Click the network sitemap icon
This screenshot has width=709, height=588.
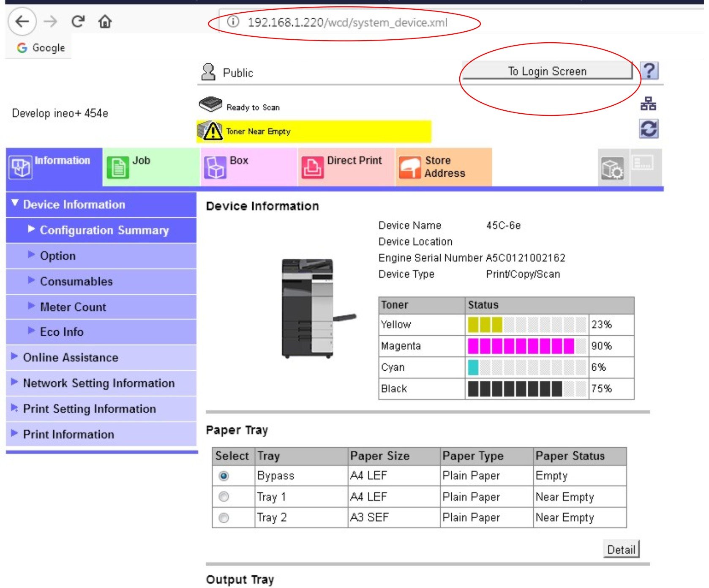(648, 104)
